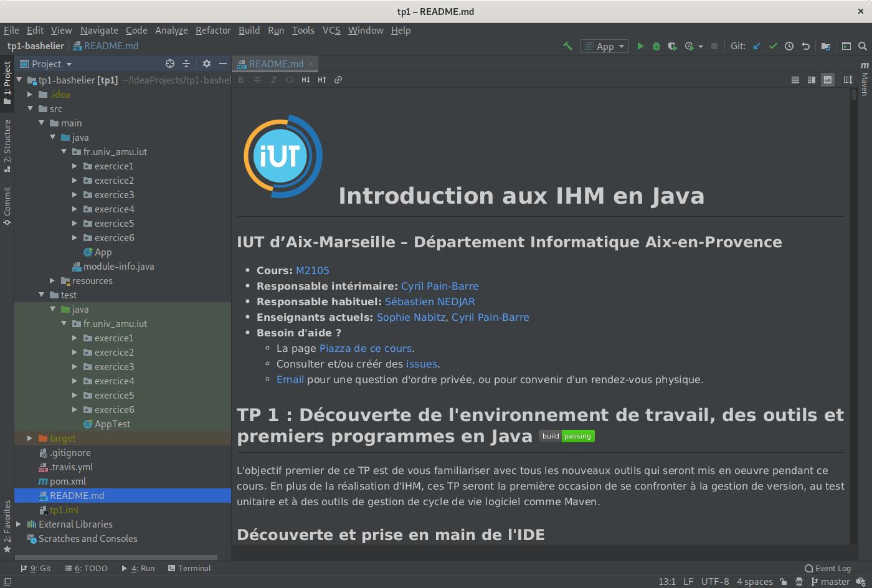Screen dimensions: 872x588
Task: Click the gray Stop square icon
Action: [x=714, y=46]
